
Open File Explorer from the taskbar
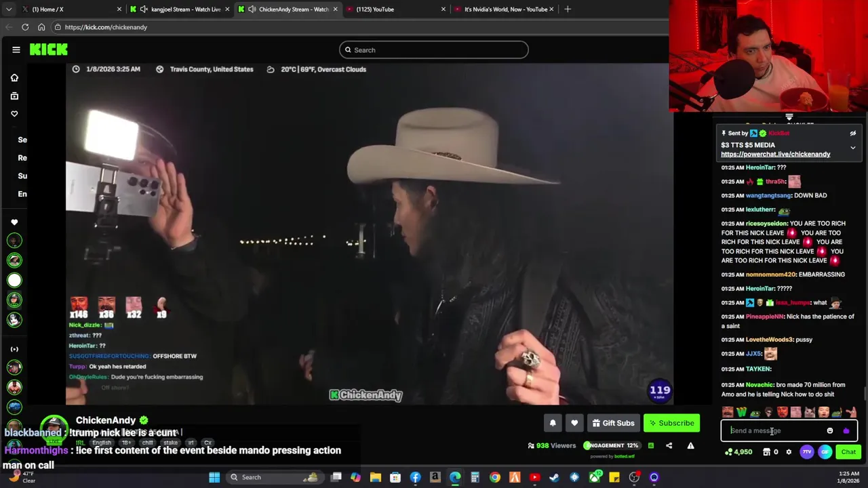click(x=375, y=477)
